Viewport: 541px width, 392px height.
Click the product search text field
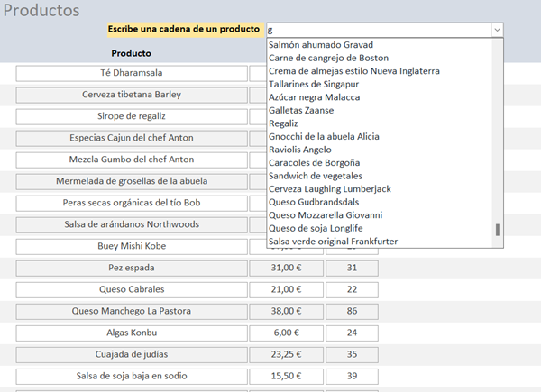pyautogui.click(x=379, y=30)
